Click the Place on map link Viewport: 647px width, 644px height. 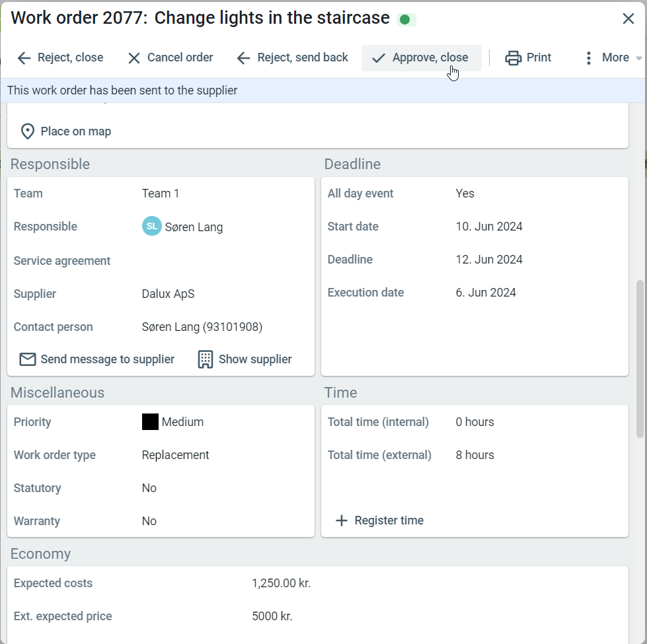[75, 131]
